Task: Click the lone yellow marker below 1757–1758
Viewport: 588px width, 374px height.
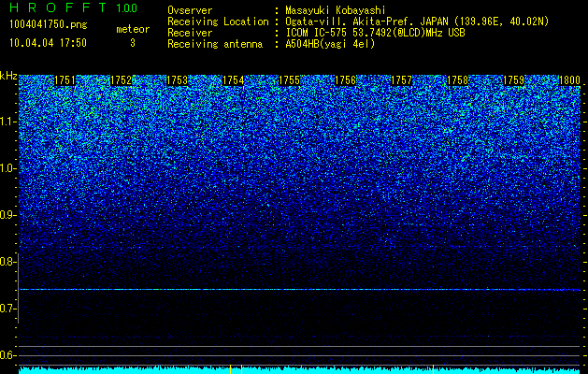Action: pyautogui.click(x=433, y=369)
